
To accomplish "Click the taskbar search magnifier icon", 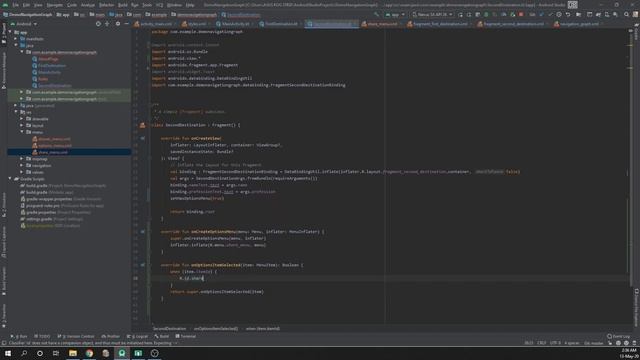I will 24,353.
